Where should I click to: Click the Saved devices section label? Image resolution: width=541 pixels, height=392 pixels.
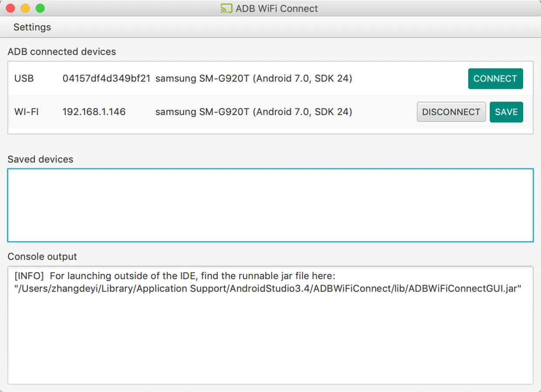tap(40, 159)
